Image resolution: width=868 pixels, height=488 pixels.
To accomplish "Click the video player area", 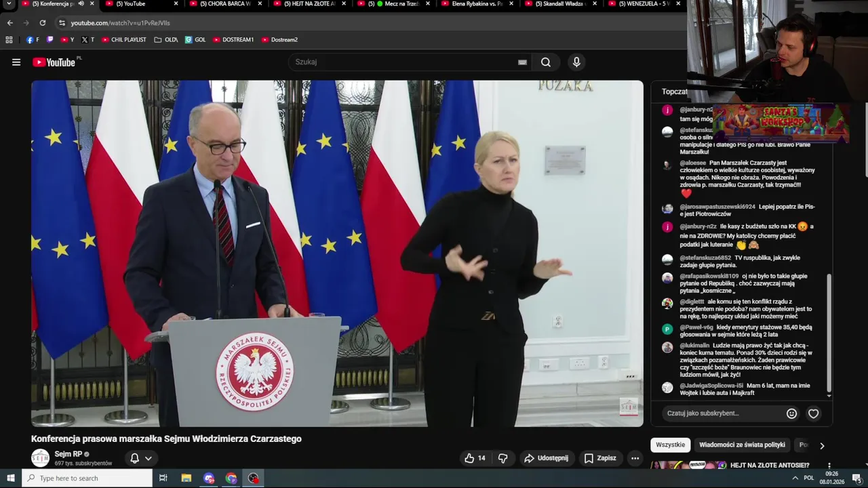I will pos(337,253).
